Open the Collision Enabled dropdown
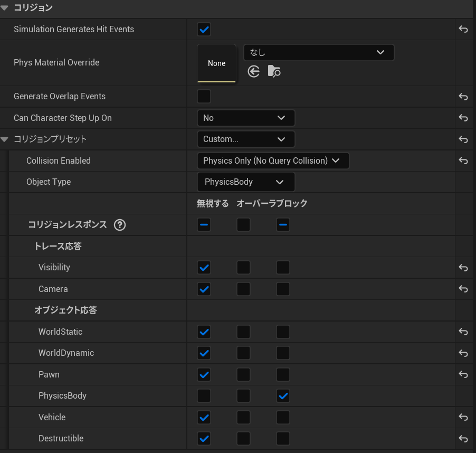 point(272,161)
